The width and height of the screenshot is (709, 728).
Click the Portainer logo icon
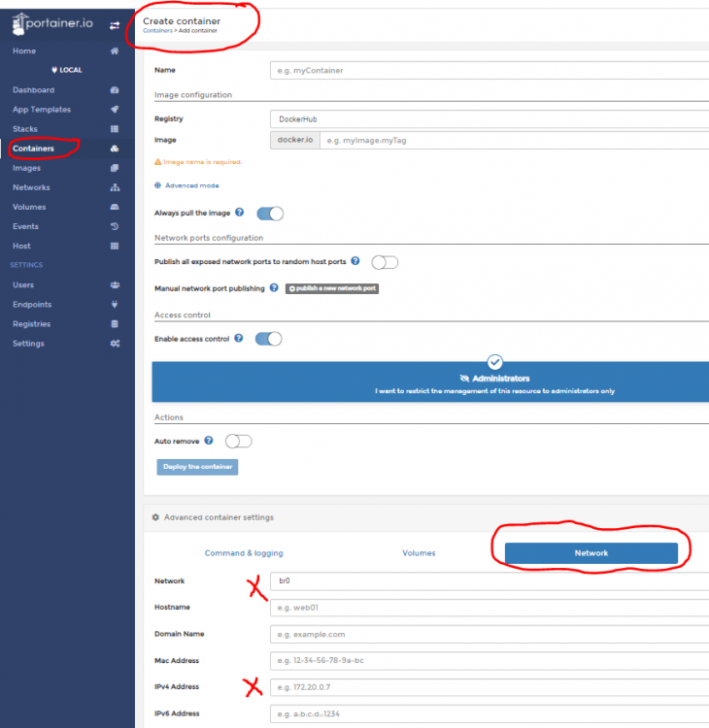pos(18,24)
